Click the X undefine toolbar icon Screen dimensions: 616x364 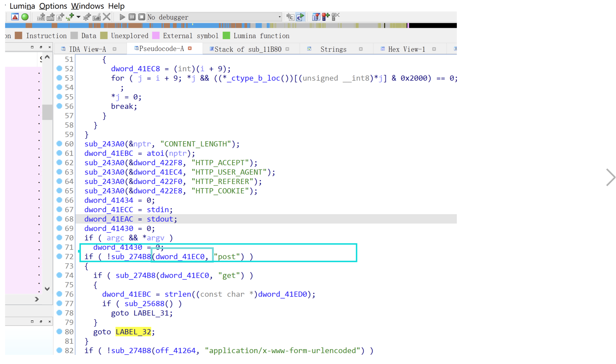(x=107, y=17)
